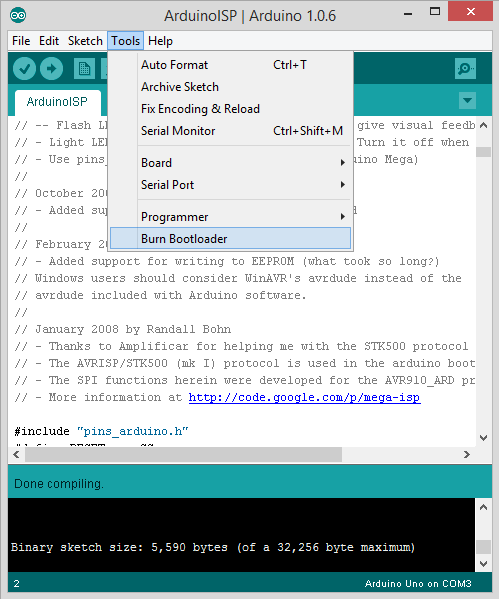Screen dimensions: 499x599
Task: Expand the Programmer submenu
Action: pyautogui.click(x=230, y=217)
